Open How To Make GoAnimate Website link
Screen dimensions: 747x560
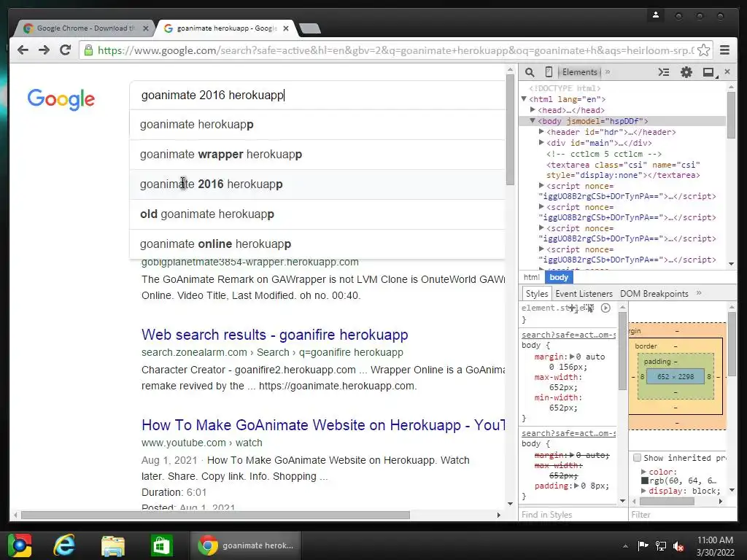(323, 425)
